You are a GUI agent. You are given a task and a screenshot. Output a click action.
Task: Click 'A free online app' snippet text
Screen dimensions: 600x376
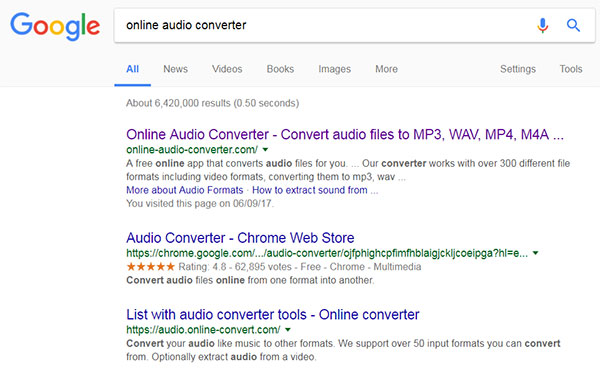coord(348,170)
